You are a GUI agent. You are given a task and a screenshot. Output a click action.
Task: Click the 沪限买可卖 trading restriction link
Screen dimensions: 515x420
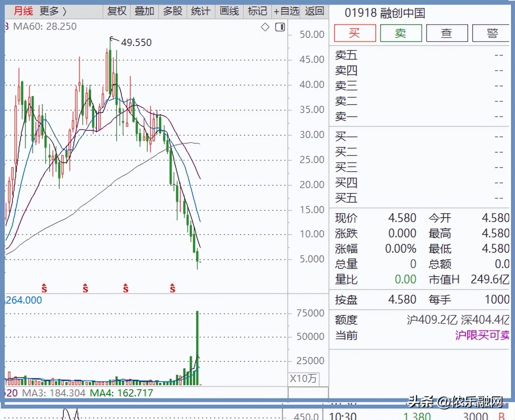pyautogui.click(x=482, y=335)
